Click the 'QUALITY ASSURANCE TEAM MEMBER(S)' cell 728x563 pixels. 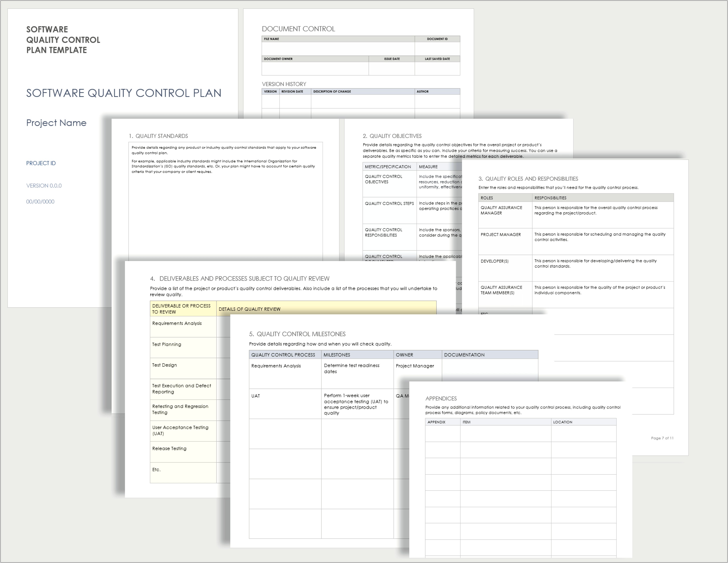pyautogui.click(x=505, y=295)
